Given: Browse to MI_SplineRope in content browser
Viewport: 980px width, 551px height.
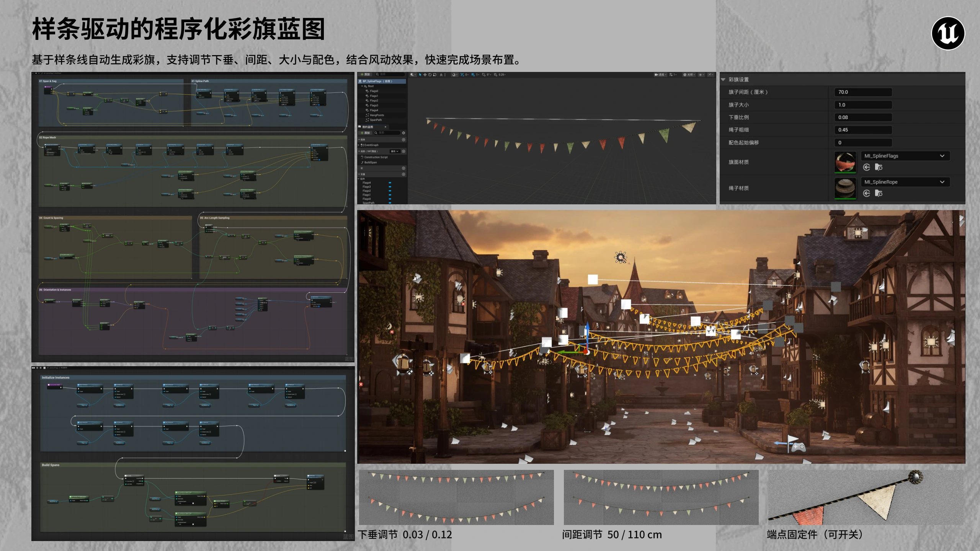Looking at the screenshot, I should (879, 193).
